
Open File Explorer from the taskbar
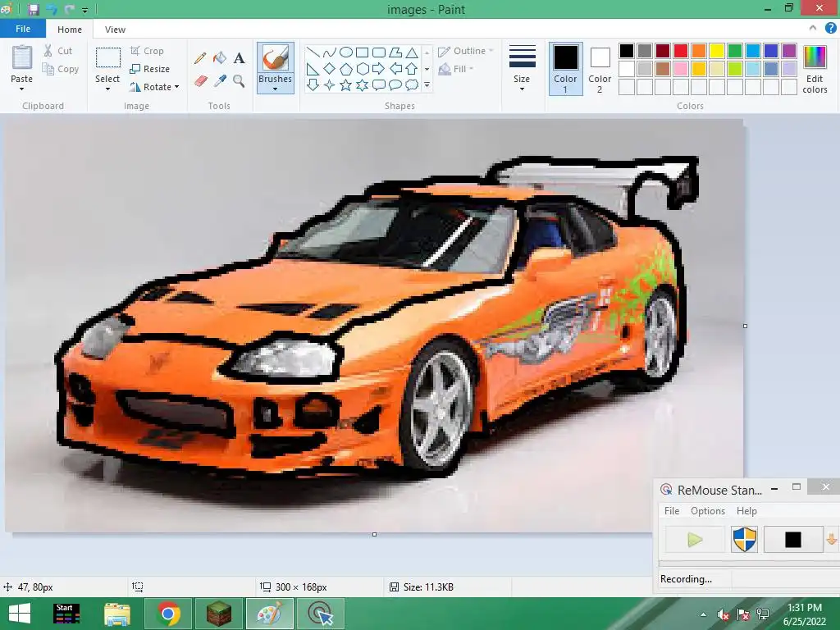(117, 614)
